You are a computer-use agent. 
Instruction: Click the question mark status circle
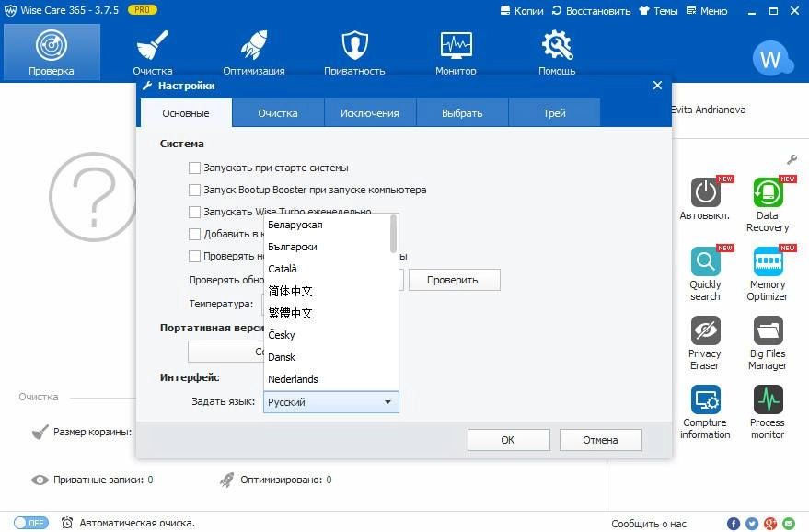click(93, 197)
